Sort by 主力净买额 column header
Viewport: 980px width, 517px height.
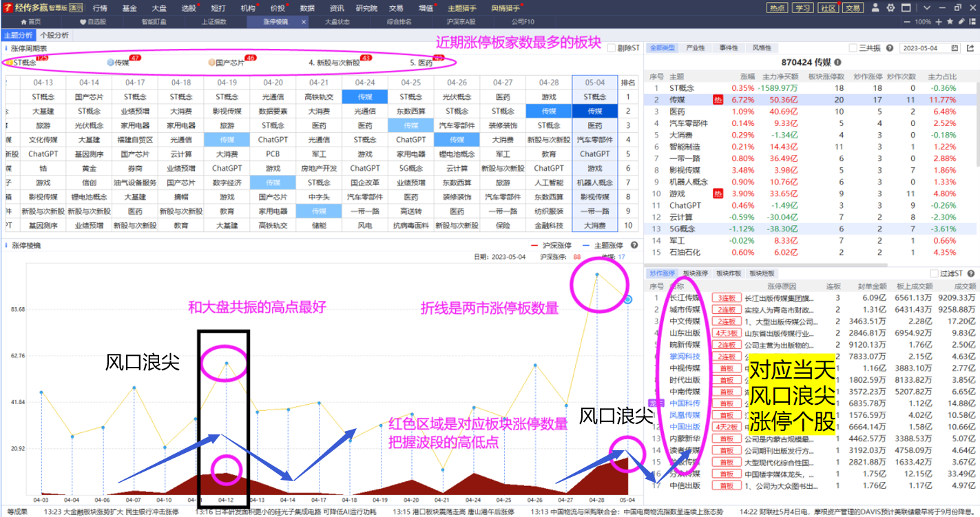(x=782, y=77)
